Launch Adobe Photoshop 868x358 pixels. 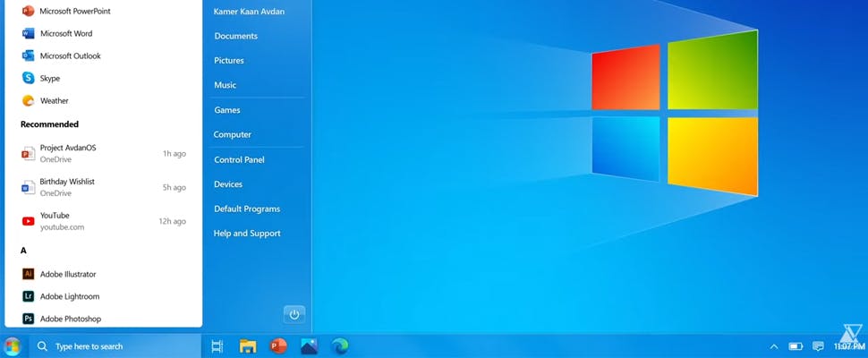62,319
